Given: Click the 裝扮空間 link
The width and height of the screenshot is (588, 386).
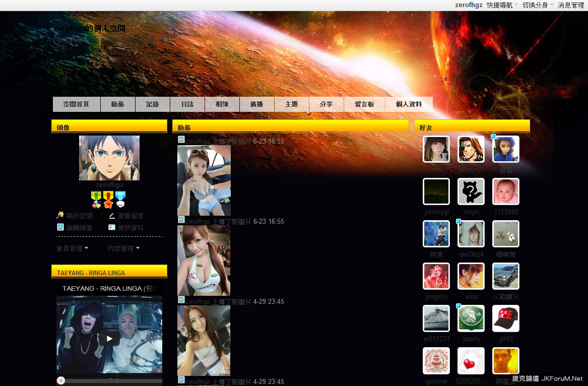Looking at the screenshot, I should tap(79, 216).
